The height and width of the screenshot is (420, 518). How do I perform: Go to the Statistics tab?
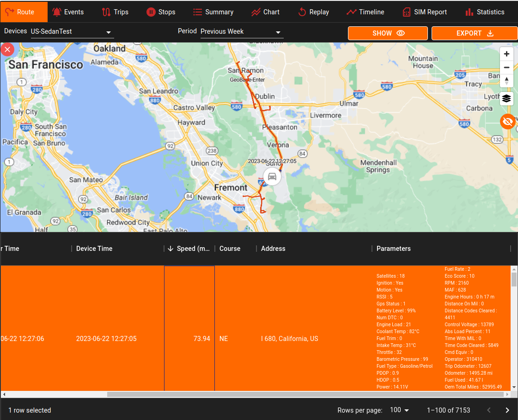click(485, 12)
